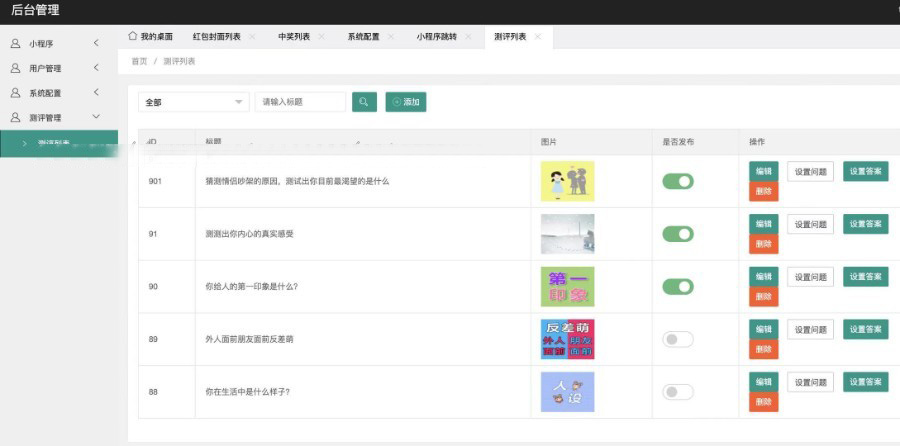Image resolution: width=900 pixels, height=446 pixels.
Task: Close the 测评列表 tab with its X
Action: coord(538,37)
